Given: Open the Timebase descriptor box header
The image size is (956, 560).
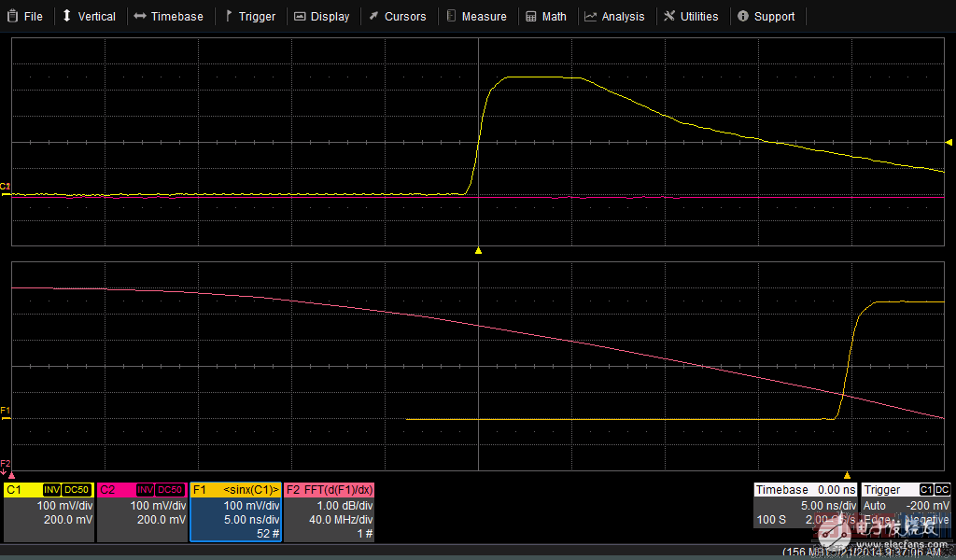Looking at the screenshot, I should (806, 490).
